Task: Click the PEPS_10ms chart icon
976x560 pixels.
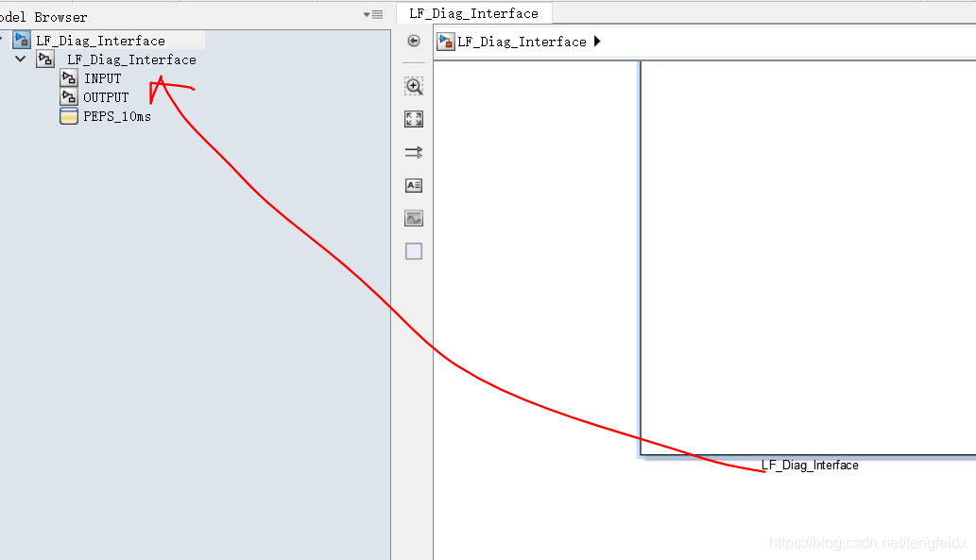Action: coord(68,116)
